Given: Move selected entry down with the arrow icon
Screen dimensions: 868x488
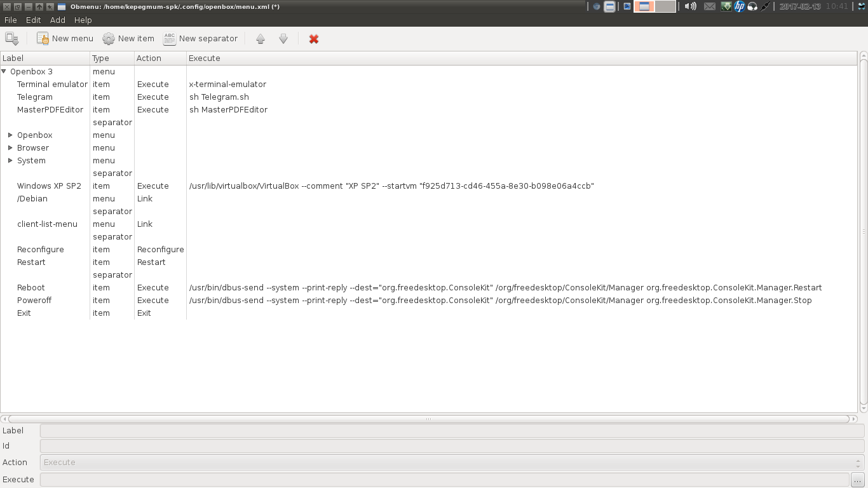Looking at the screenshot, I should [x=283, y=39].
